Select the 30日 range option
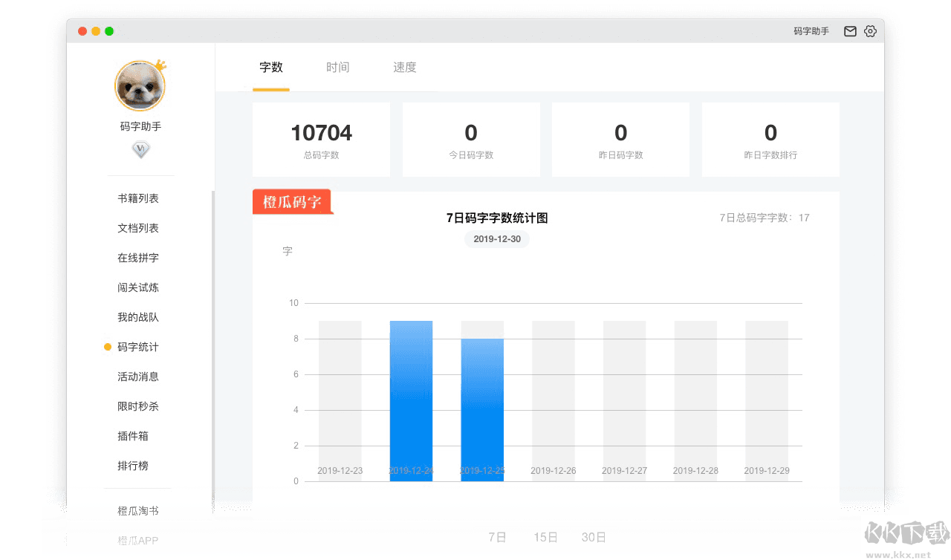This screenshot has height=560, width=951. click(x=594, y=537)
